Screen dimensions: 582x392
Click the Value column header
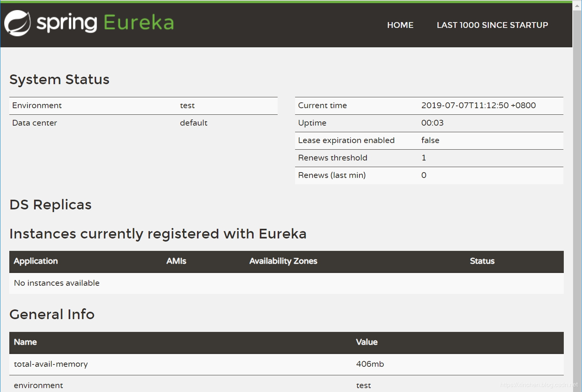click(x=367, y=342)
